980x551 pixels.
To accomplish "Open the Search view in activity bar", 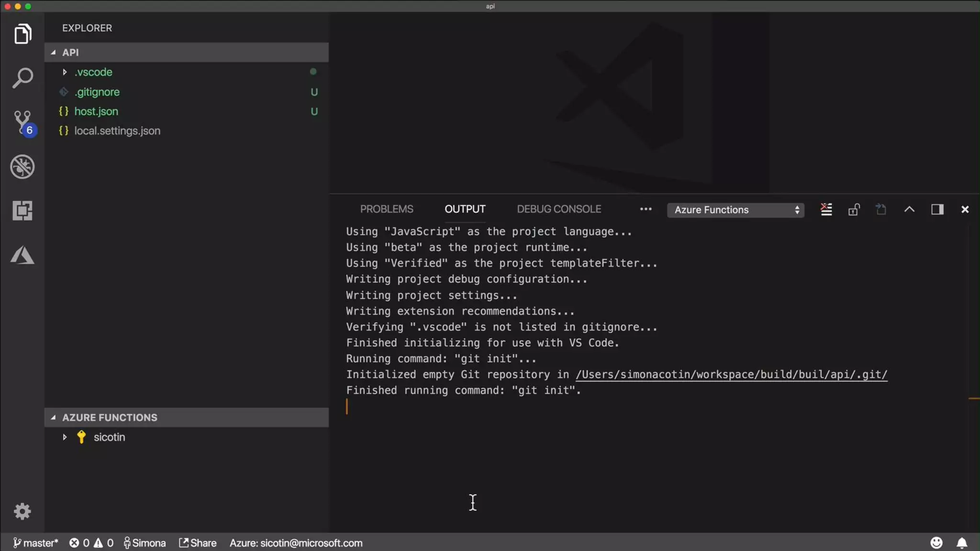I will pos(22,78).
